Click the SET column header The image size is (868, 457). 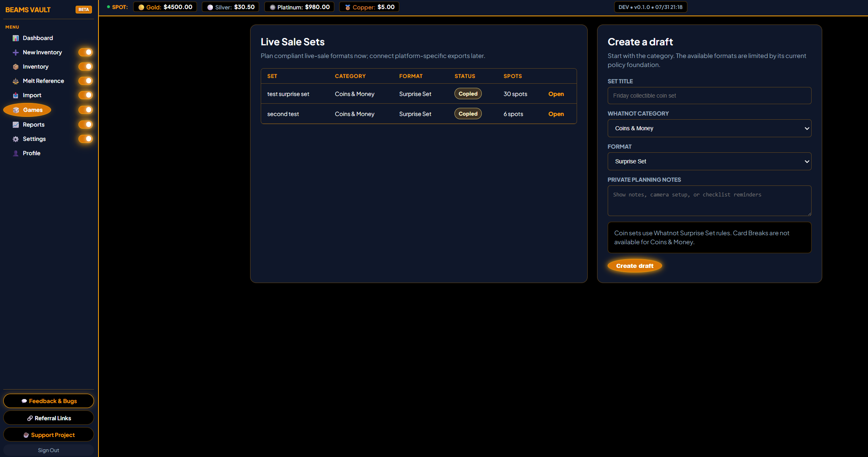pos(272,76)
